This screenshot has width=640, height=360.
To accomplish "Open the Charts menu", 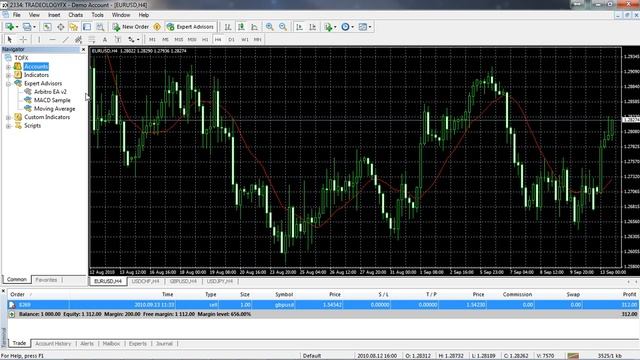I will 76,15.
